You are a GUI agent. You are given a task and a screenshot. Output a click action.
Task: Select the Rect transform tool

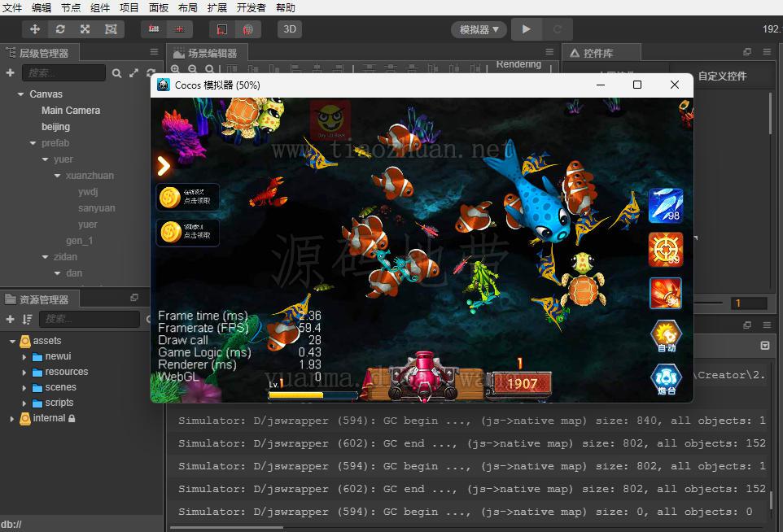[111, 29]
